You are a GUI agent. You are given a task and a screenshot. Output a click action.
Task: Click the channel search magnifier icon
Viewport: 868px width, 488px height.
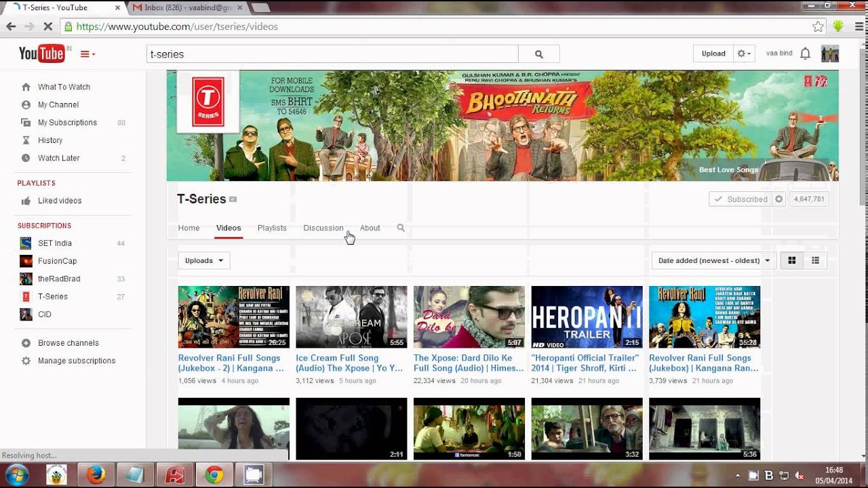point(401,228)
